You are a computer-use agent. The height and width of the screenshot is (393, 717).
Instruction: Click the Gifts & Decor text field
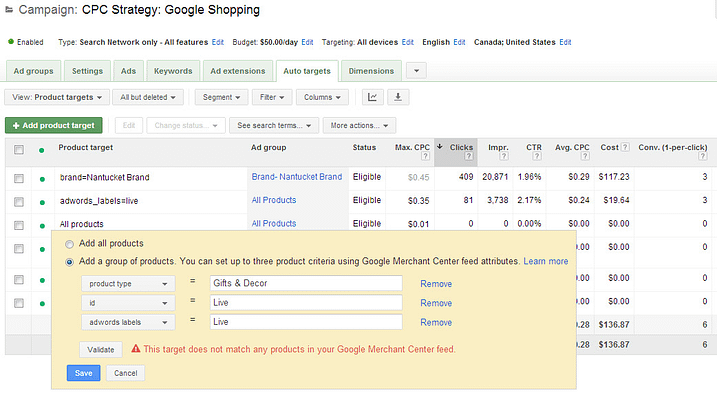tap(306, 283)
